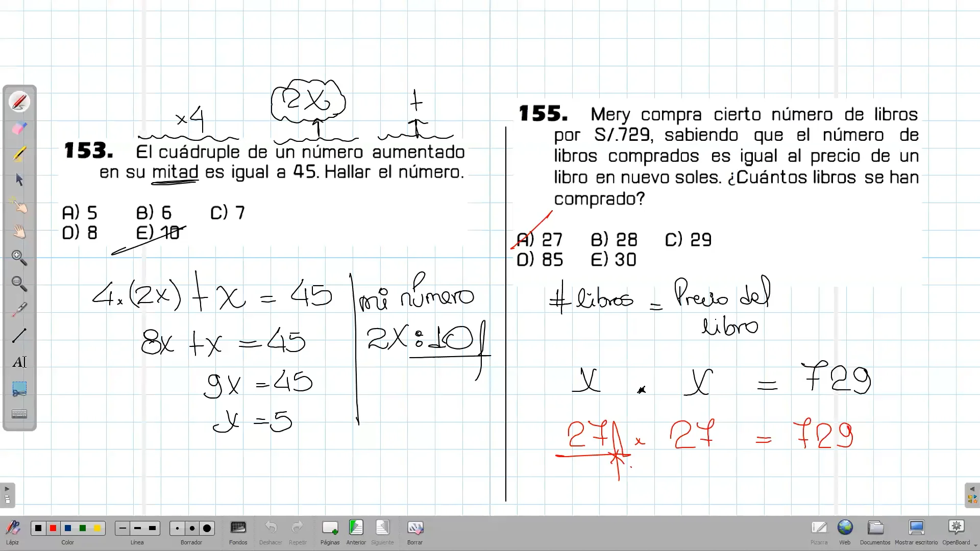Expand the left side panel tab
This screenshot has height=551, width=980.
coord(7,495)
